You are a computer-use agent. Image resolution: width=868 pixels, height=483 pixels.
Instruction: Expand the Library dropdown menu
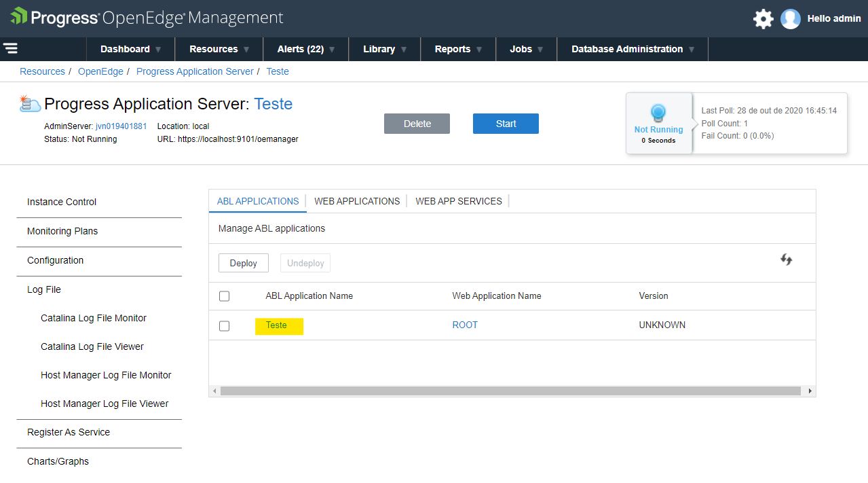385,49
